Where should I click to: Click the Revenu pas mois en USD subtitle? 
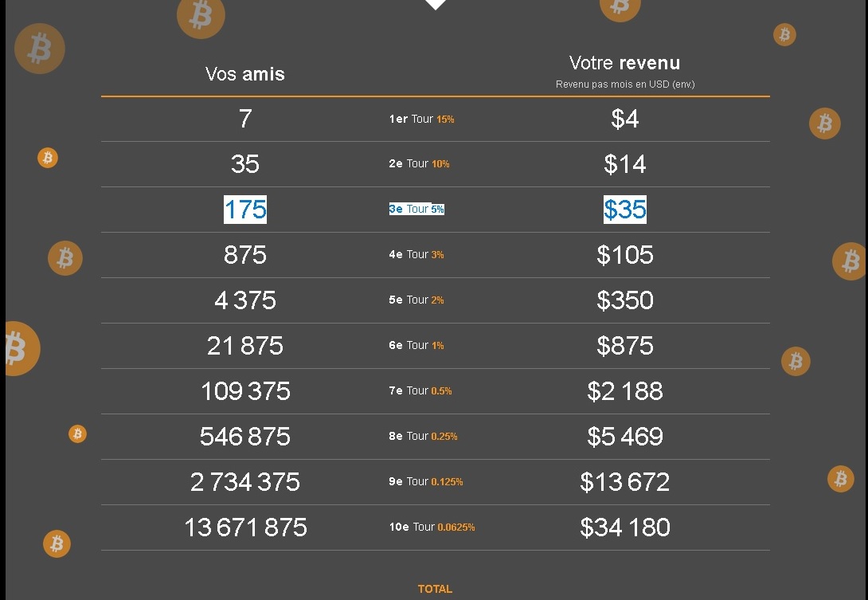625,84
